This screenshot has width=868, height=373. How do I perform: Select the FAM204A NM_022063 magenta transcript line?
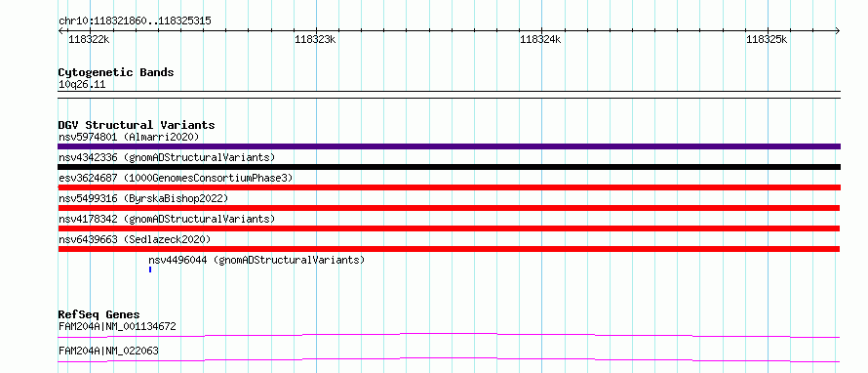tap(449, 359)
